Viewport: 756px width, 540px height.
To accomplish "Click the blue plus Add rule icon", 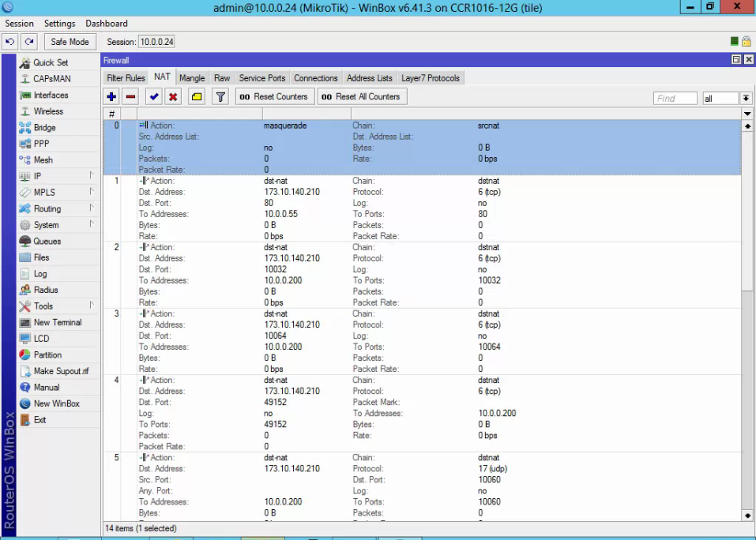I will (111, 96).
